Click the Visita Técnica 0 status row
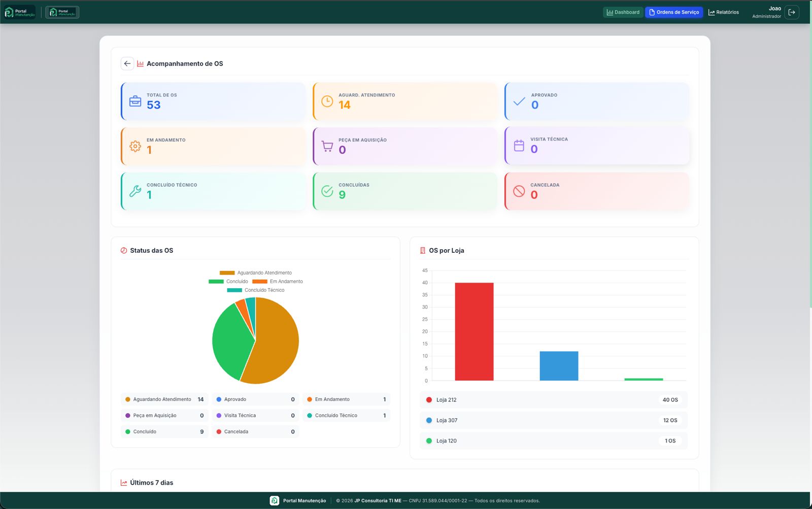Image resolution: width=812 pixels, height=509 pixels. (x=256, y=416)
